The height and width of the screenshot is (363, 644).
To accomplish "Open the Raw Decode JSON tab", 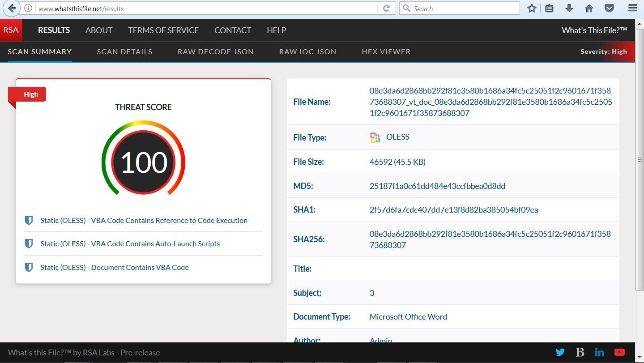I will pyautogui.click(x=215, y=51).
